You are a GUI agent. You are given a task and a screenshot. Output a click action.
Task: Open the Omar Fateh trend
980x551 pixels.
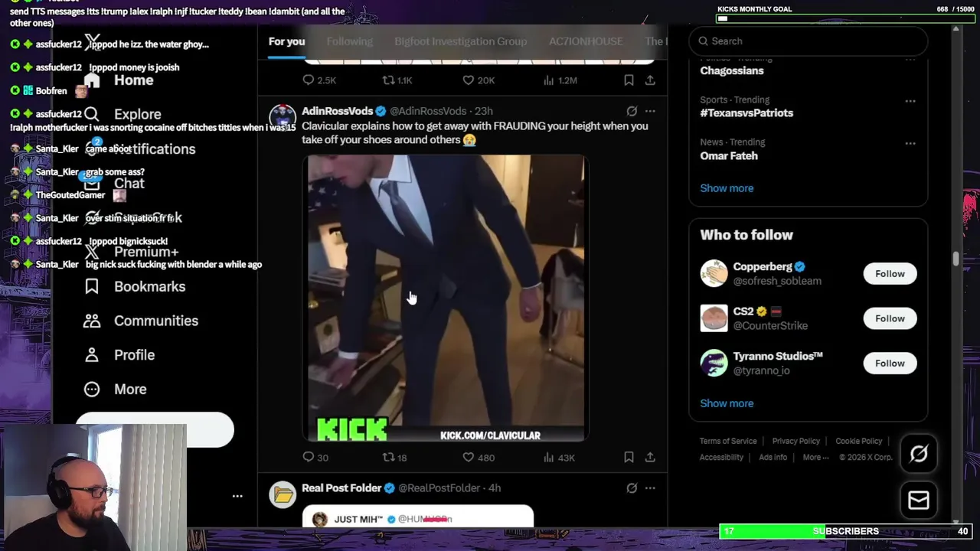pos(729,155)
